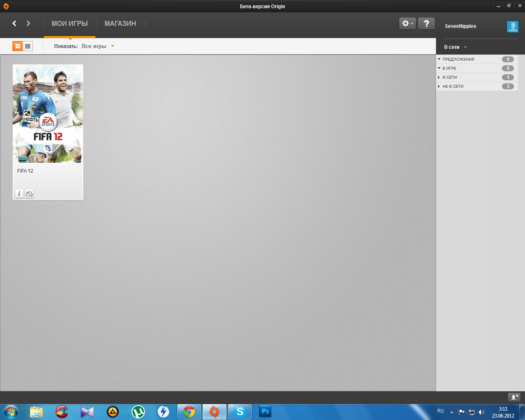Click the Origin logo in title bar
This screenshot has height=420, width=525.
[x=6, y=6]
